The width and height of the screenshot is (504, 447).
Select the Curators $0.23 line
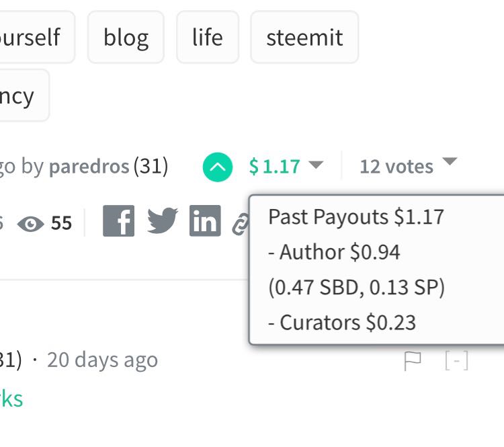[341, 323]
